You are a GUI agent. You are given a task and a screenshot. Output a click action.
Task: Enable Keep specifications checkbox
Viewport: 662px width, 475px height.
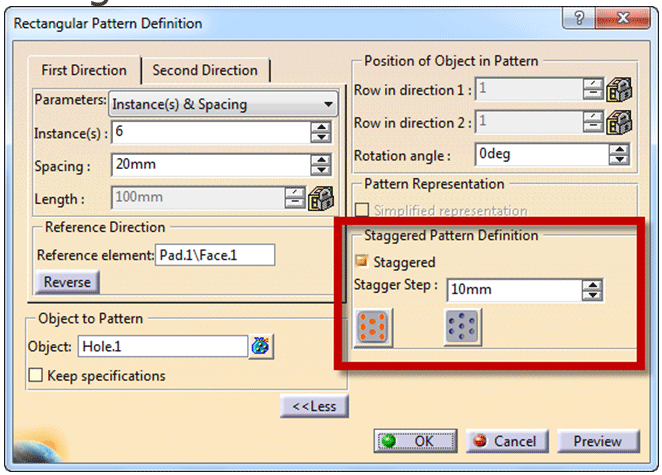pos(36,376)
